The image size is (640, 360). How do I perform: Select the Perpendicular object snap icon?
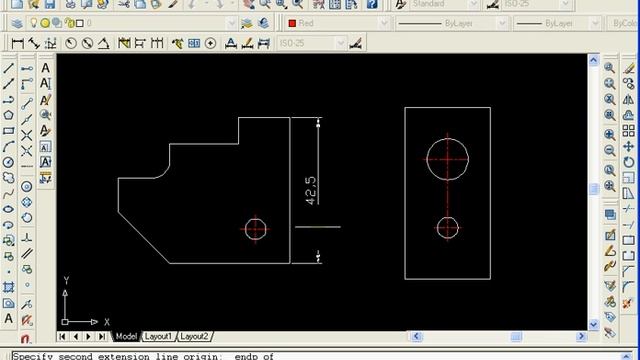tap(27, 238)
